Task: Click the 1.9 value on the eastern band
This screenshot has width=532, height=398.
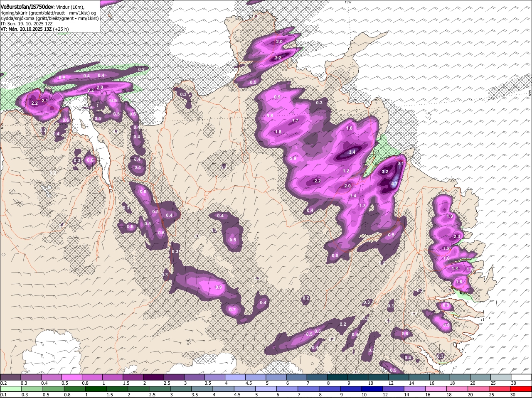Action: [450, 216]
